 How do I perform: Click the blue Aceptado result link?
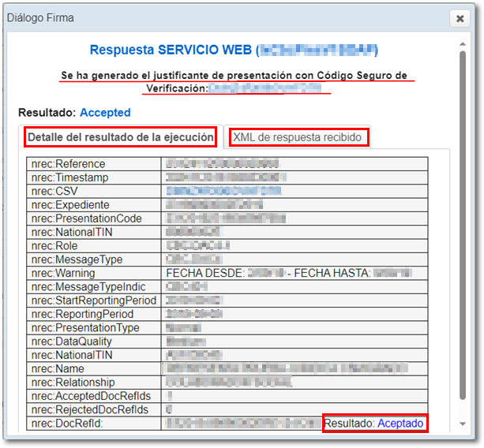400,424
